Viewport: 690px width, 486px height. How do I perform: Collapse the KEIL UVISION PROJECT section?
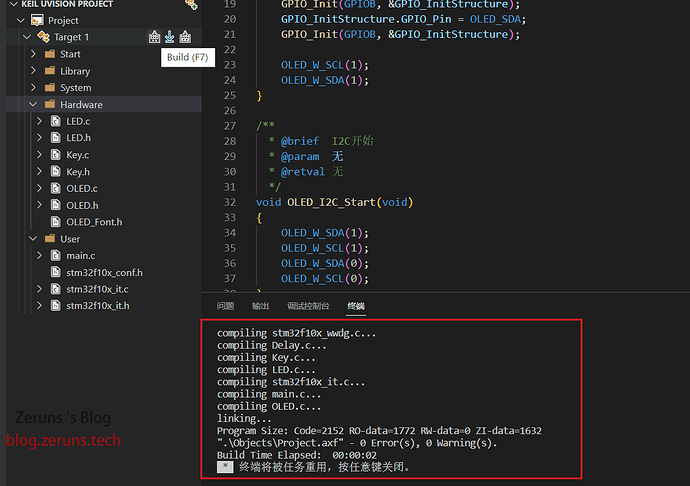coord(11,4)
